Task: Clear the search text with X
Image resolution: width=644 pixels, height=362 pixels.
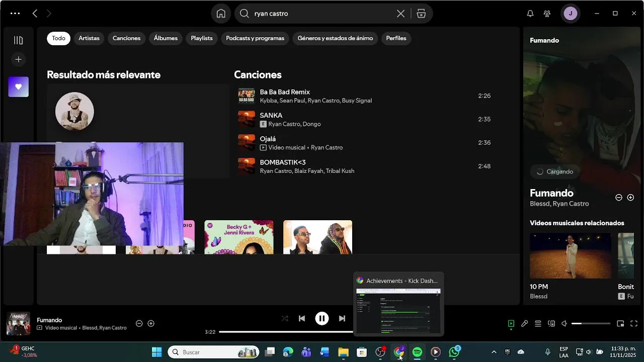Action: (400, 14)
